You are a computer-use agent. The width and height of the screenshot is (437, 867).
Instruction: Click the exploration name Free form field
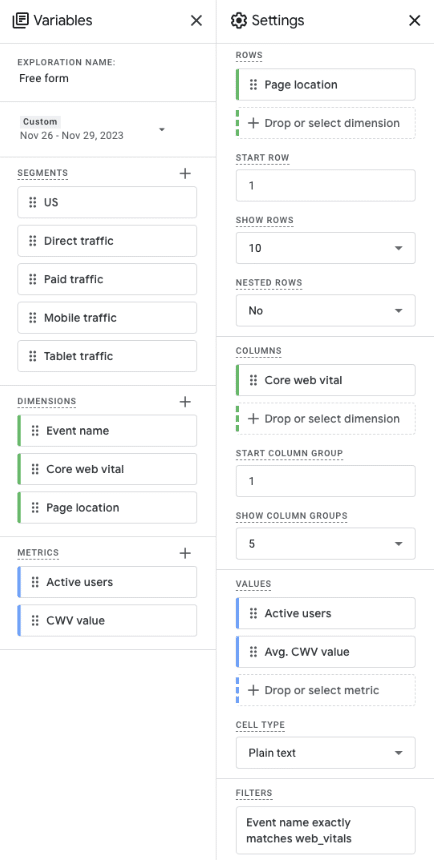tap(44, 79)
